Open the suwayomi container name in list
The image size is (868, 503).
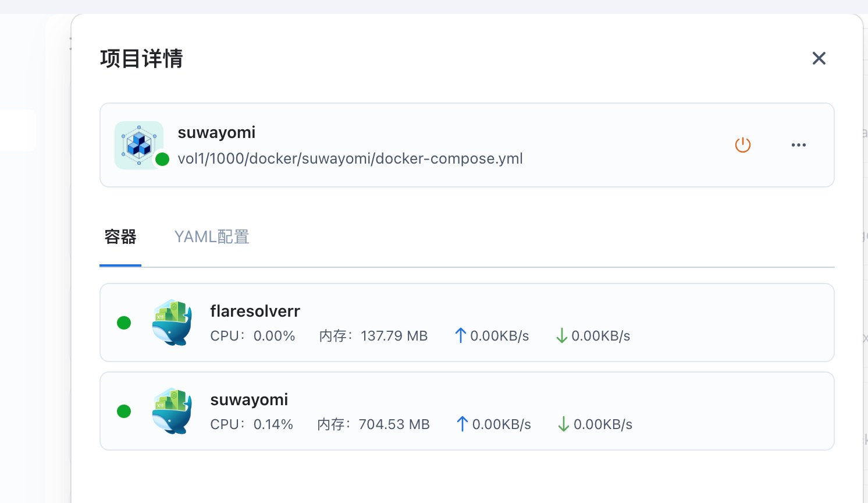tap(249, 400)
